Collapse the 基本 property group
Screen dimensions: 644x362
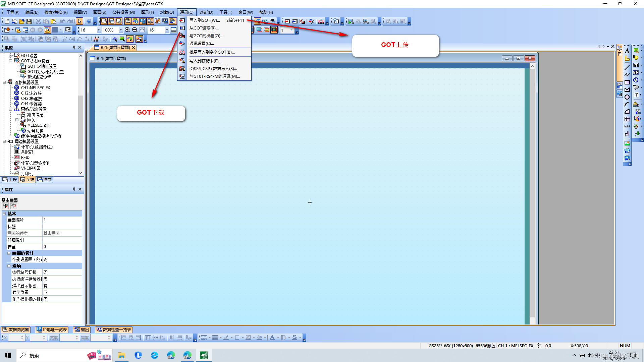tap(4, 214)
